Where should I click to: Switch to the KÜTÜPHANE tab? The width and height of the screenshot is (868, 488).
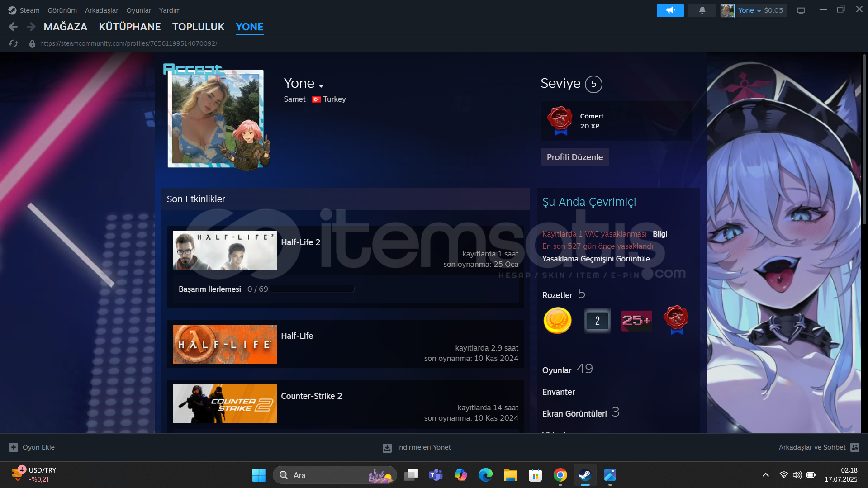(x=130, y=27)
